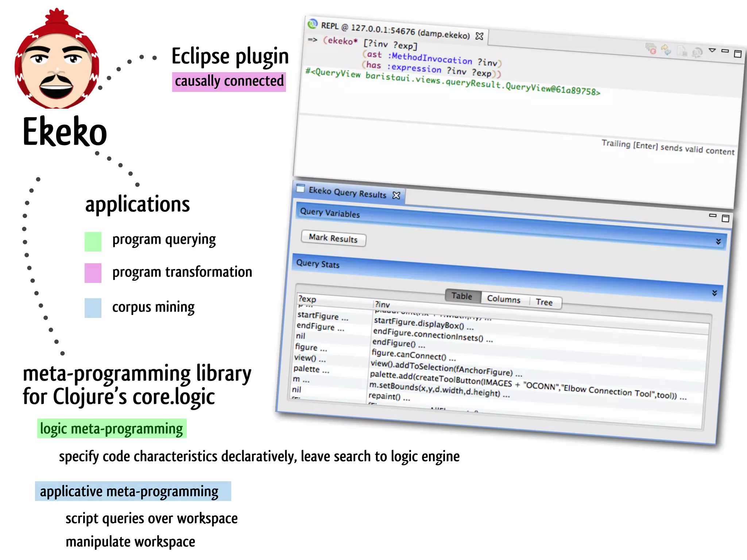This screenshot has width=747, height=560.
Task: Click the greyed-out document toolbar icon in REPL
Action: 682,51
